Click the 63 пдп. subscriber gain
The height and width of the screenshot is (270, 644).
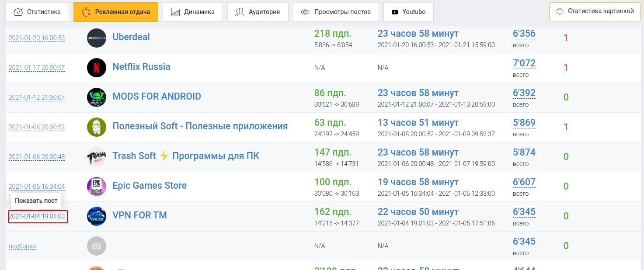(x=330, y=123)
